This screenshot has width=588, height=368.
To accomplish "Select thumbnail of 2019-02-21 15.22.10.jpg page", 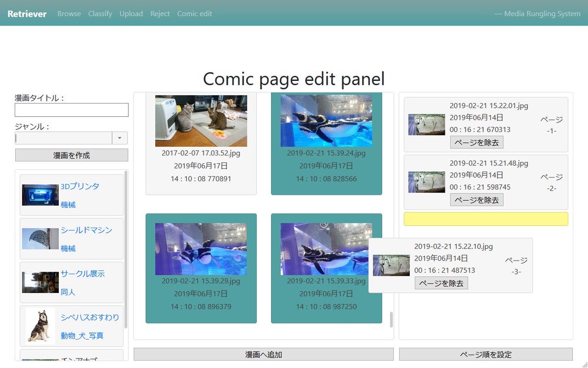I will pyautogui.click(x=392, y=265).
